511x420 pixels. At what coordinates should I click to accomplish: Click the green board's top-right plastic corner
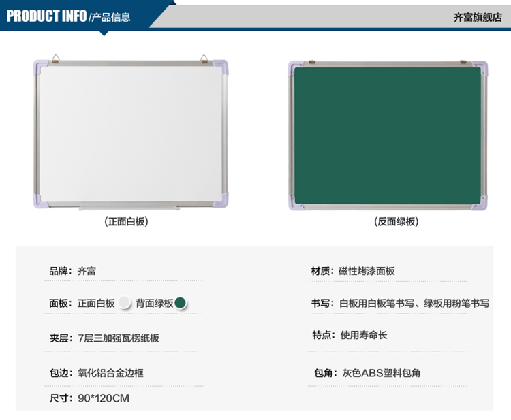(x=481, y=67)
